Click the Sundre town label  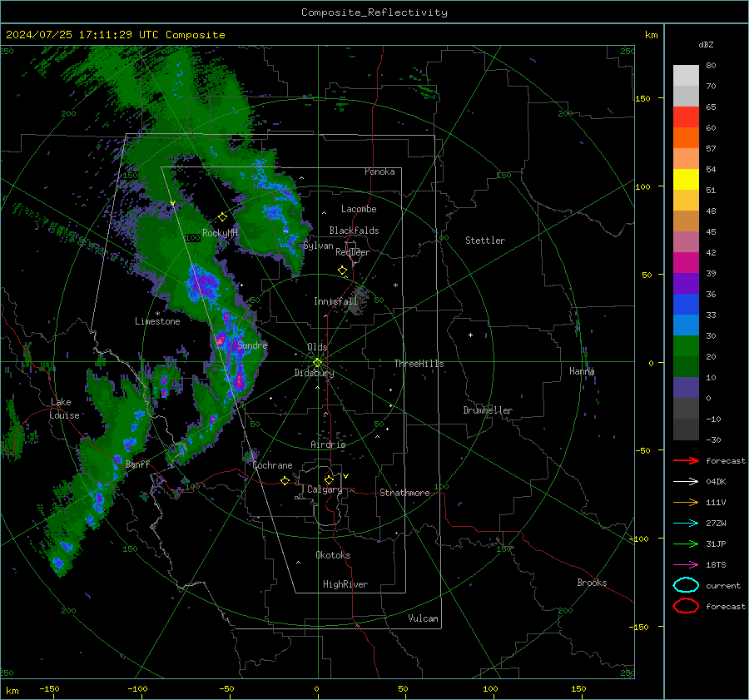click(x=252, y=345)
